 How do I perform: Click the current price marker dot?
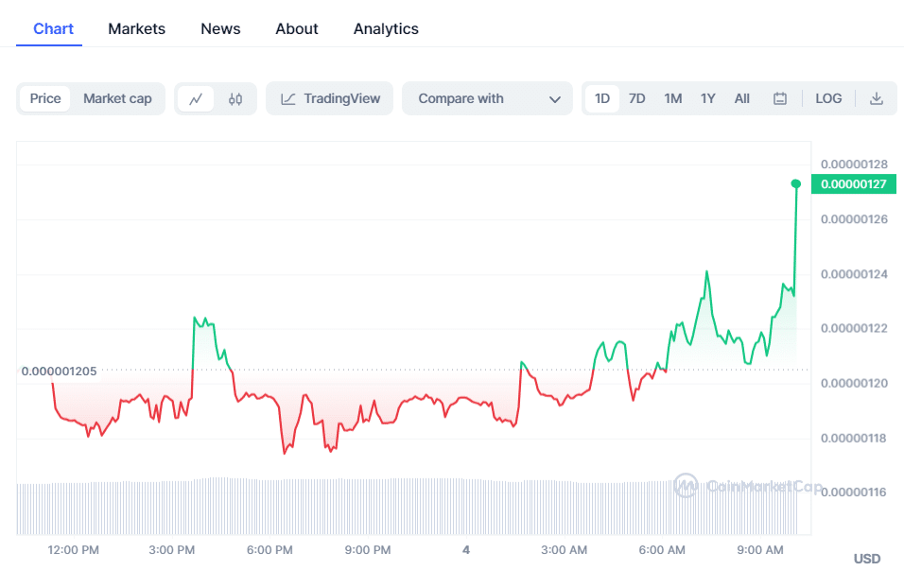pyautogui.click(x=795, y=184)
